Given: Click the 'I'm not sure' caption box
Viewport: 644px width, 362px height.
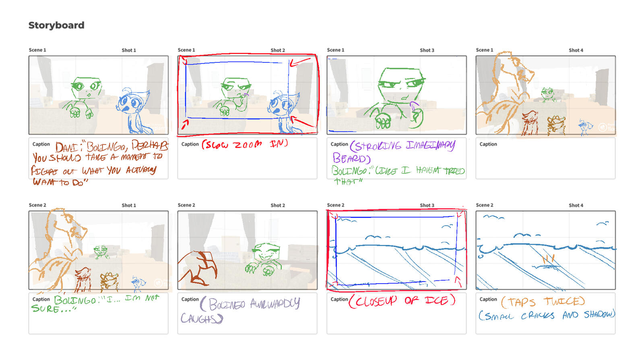Looking at the screenshot, I should click(99, 313).
